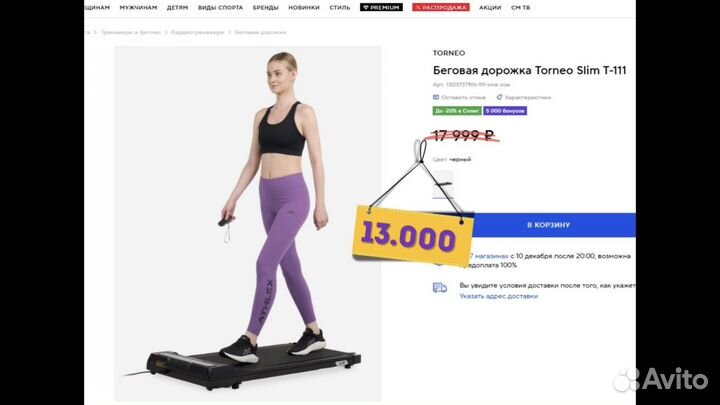Click the review icon beside Оставить отзыв
This screenshot has height=405, width=720.
[436, 97]
